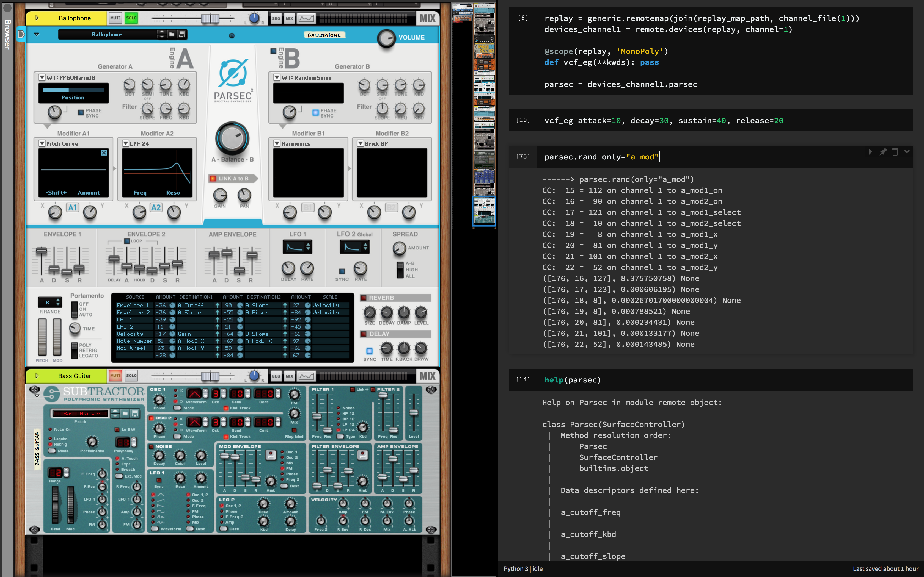Save Ballophone patch with floppy icon
This screenshot has width=924, height=577.
pyautogui.click(x=182, y=34)
